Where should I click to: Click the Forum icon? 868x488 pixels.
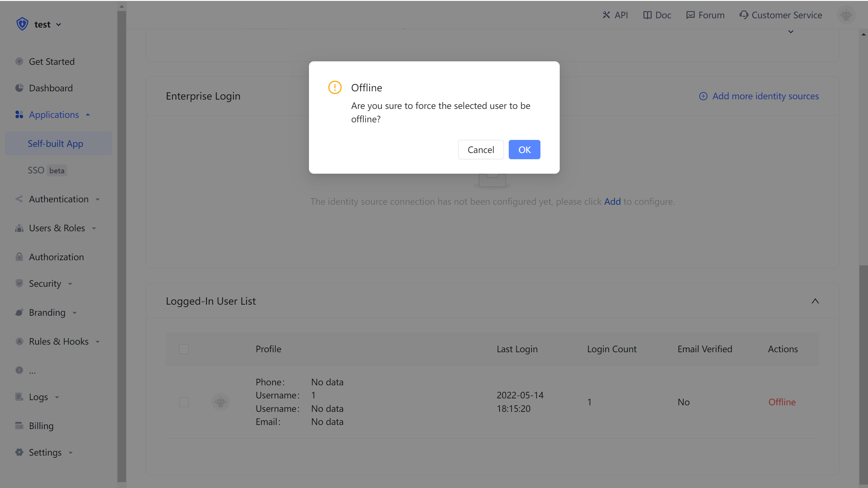pos(690,15)
